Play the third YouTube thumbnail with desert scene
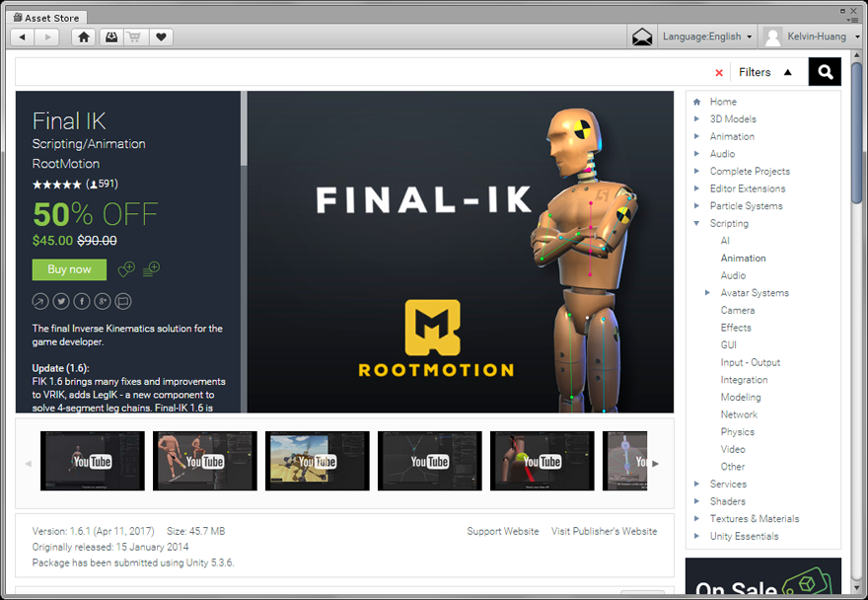This screenshot has height=600, width=868. [x=318, y=461]
